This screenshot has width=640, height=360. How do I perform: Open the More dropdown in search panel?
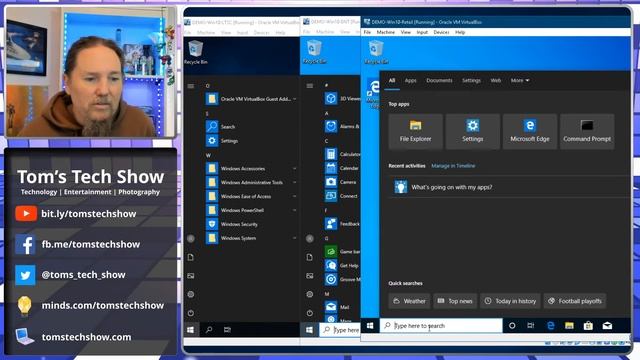pyautogui.click(x=520, y=80)
